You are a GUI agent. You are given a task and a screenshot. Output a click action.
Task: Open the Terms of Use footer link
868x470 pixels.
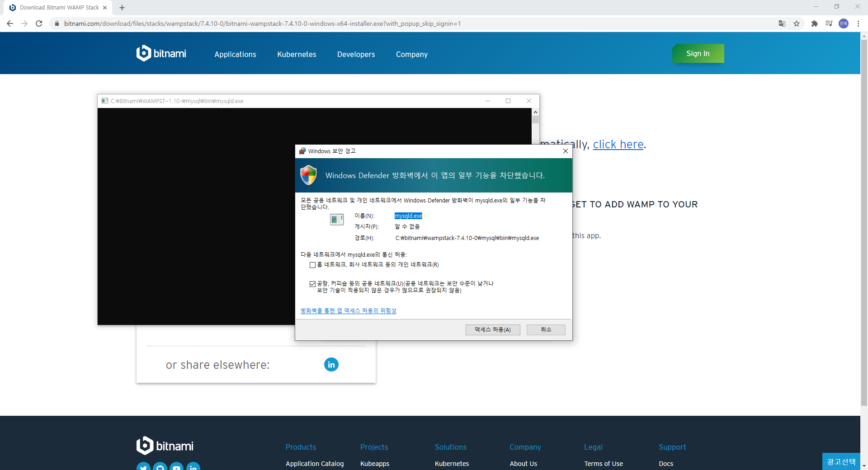[x=604, y=464]
